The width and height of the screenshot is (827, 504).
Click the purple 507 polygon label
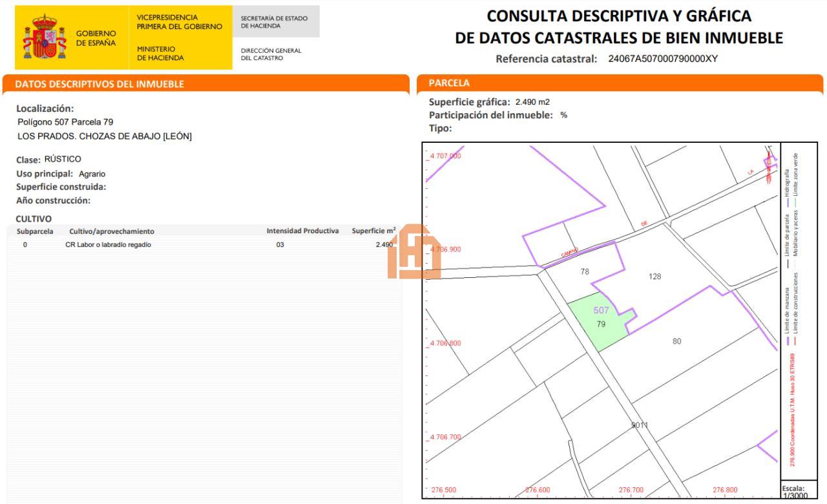coord(601,310)
